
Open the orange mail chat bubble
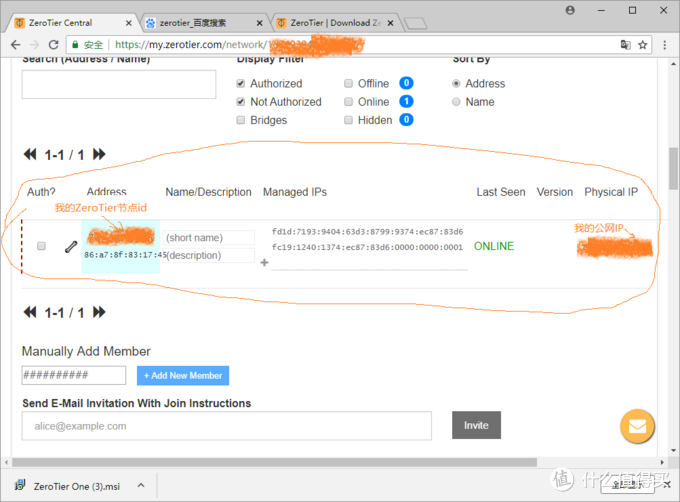(637, 427)
